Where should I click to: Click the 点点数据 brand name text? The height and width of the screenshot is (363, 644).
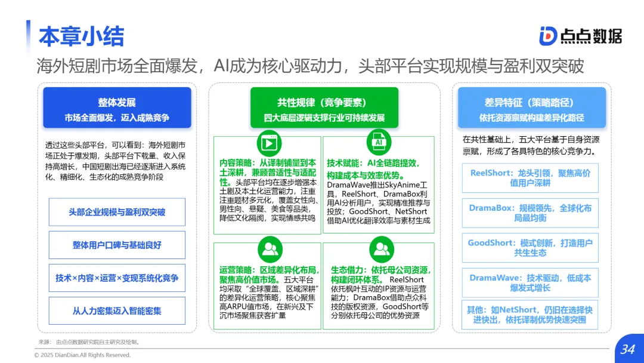(592, 36)
